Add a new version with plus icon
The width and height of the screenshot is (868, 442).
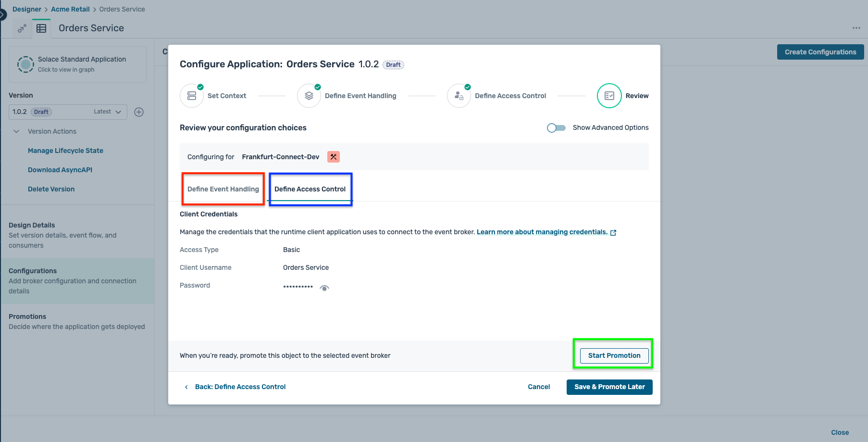pos(139,112)
